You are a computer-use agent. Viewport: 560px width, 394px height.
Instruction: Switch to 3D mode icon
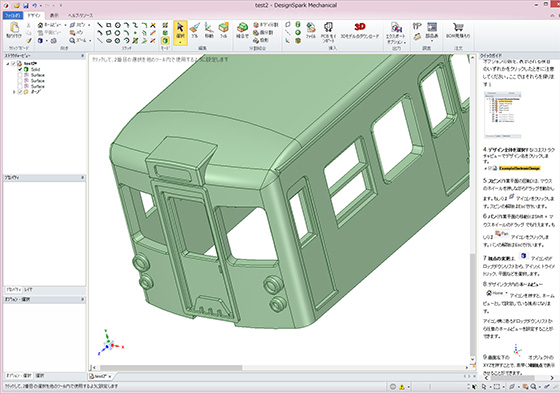click(x=165, y=41)
